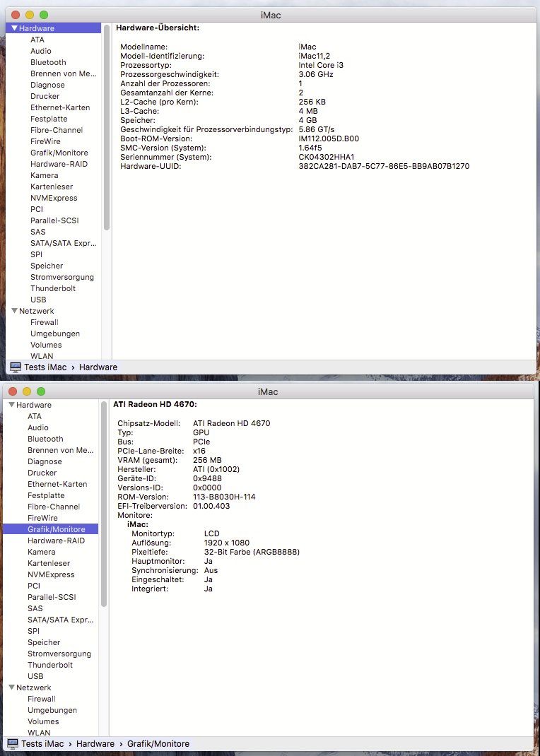
Task: Open Ethernet-Karten in top window sidebar
Action: tap(60, 107)
